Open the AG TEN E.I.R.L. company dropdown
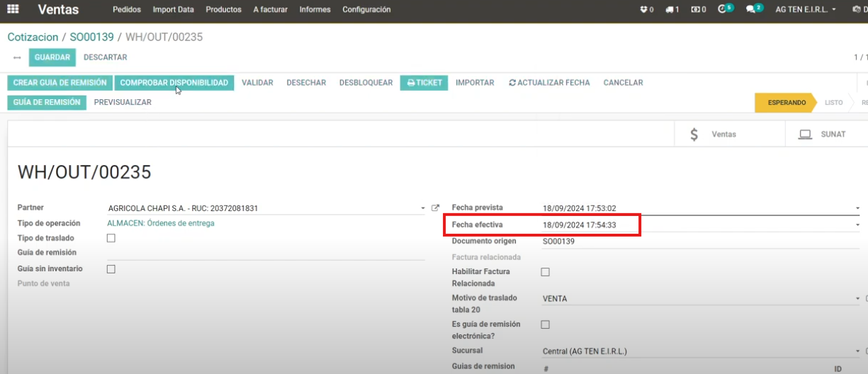This screenshot has width=868, height=374. 806,10
